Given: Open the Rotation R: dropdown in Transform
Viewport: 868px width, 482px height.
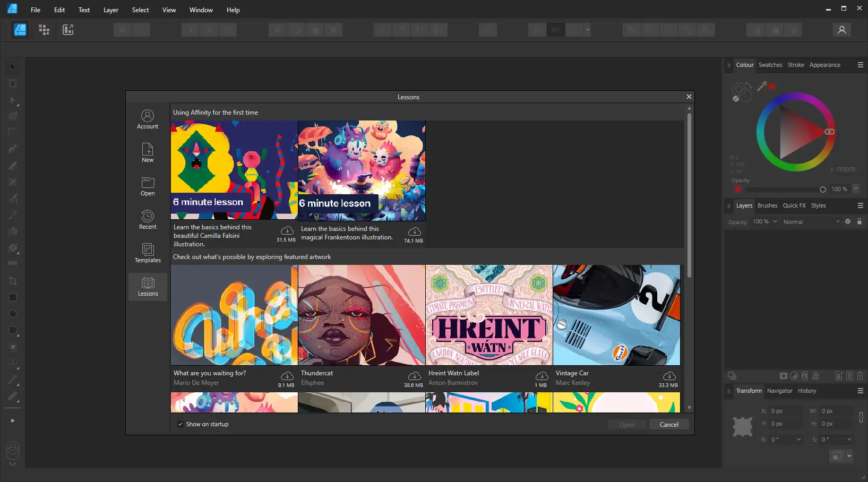Looking at the screenshot, I should [798, 440].
